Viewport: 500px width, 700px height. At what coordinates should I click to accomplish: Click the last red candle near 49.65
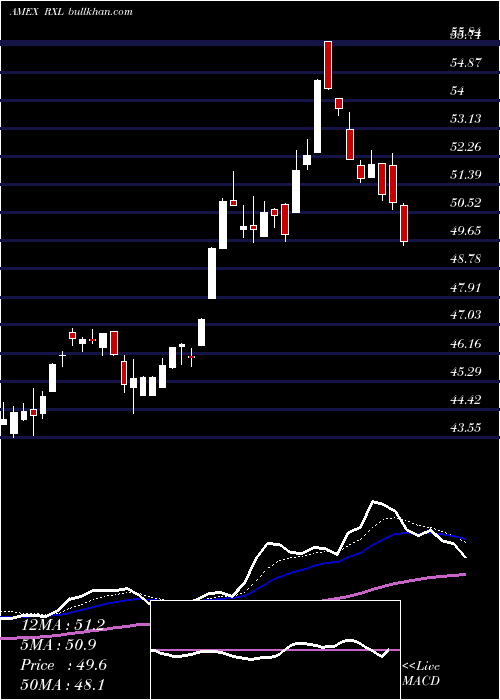click(404, 223)
